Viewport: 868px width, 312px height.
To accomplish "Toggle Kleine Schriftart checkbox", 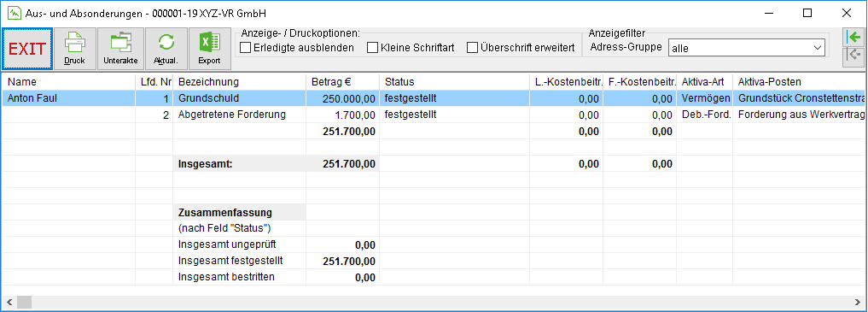I will pyautogui.click(x=411, y=48).
